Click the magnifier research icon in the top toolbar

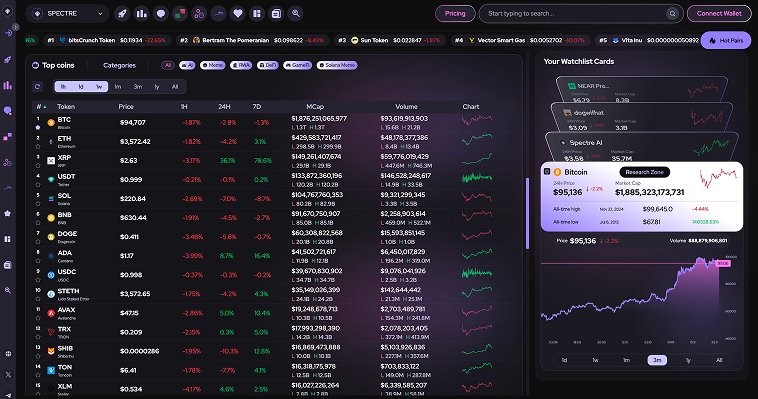[295, 14]
